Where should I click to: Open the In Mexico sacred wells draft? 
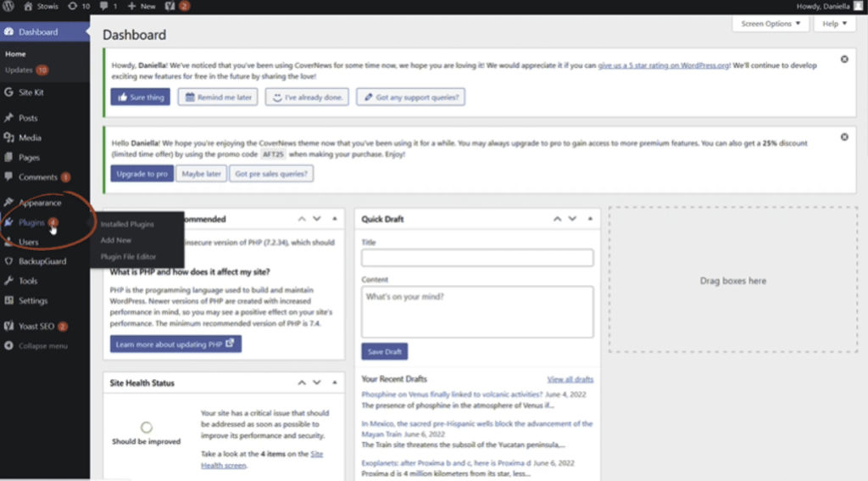(x=477, y=429)
